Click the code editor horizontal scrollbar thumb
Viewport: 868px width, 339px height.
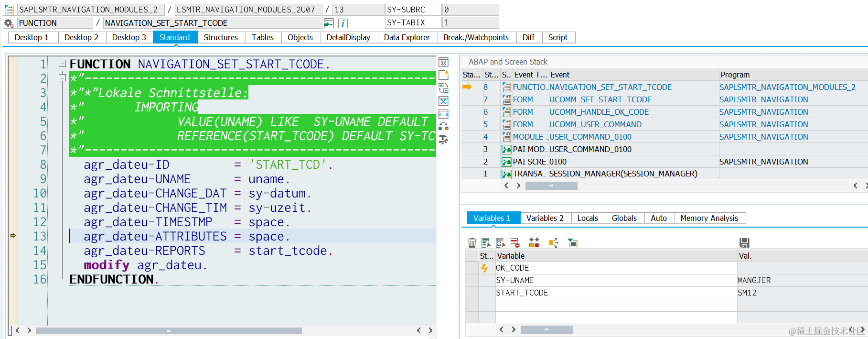tap(169, 330)
